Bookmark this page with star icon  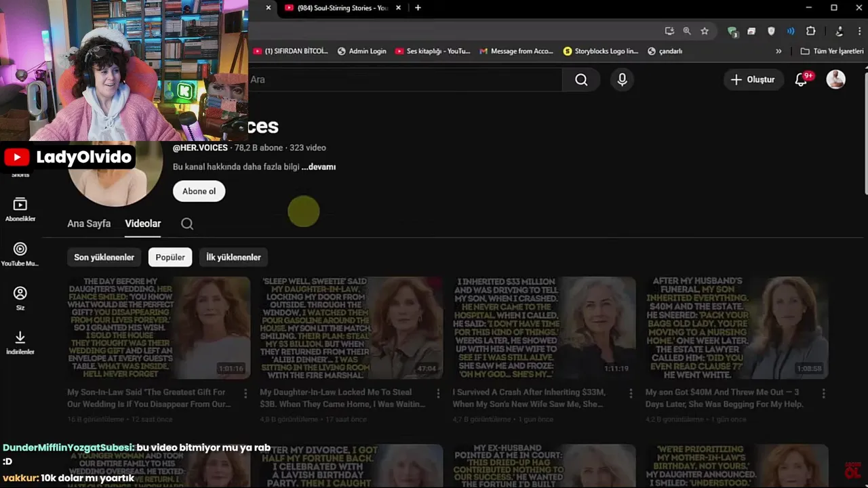705,30
